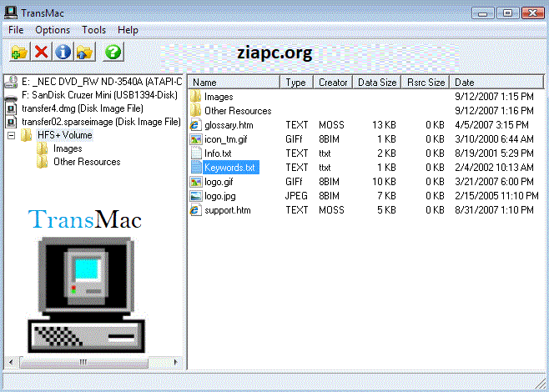This screenshot has height=392, width=549.
Task: Select glossary.htm file name
Action: [229, 125]
